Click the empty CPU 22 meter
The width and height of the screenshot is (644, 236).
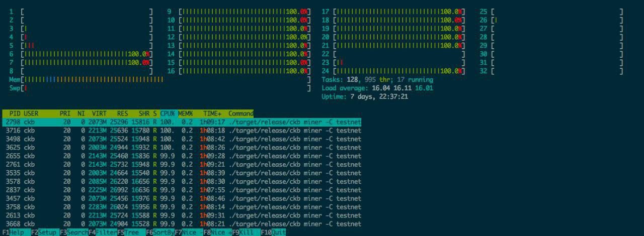click(393, 54)
